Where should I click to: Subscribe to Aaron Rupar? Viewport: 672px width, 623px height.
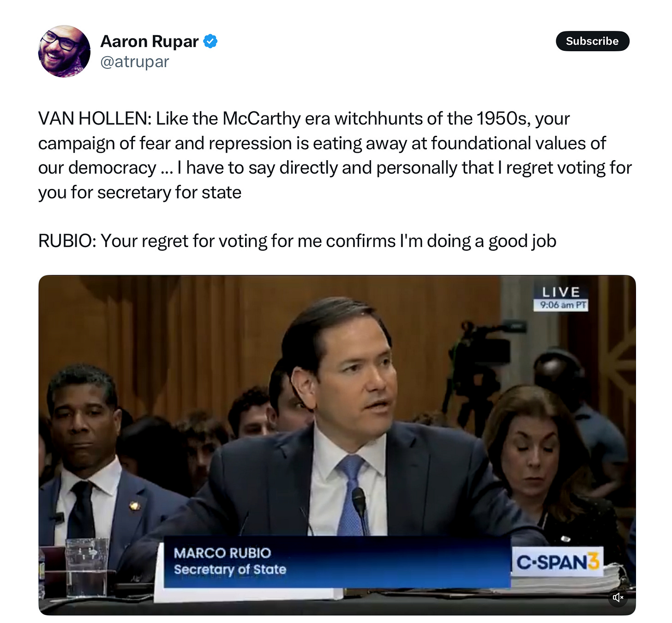click(592, 41)
